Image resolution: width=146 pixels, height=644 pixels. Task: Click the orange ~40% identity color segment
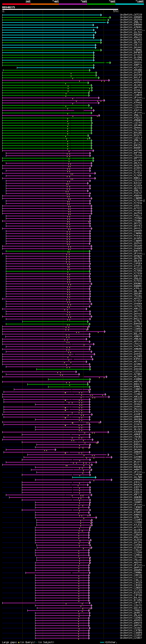click(x=45, y=4)
